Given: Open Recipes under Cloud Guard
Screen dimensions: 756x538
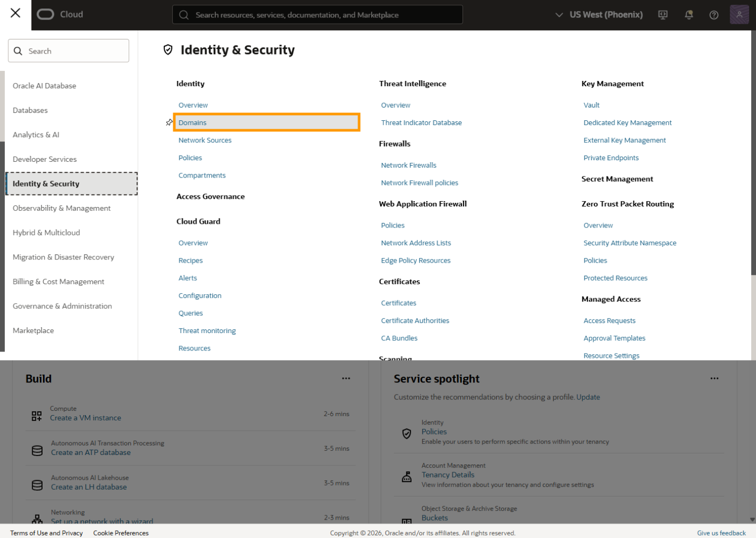Looking at the screenshot, I should click(191, 261).
